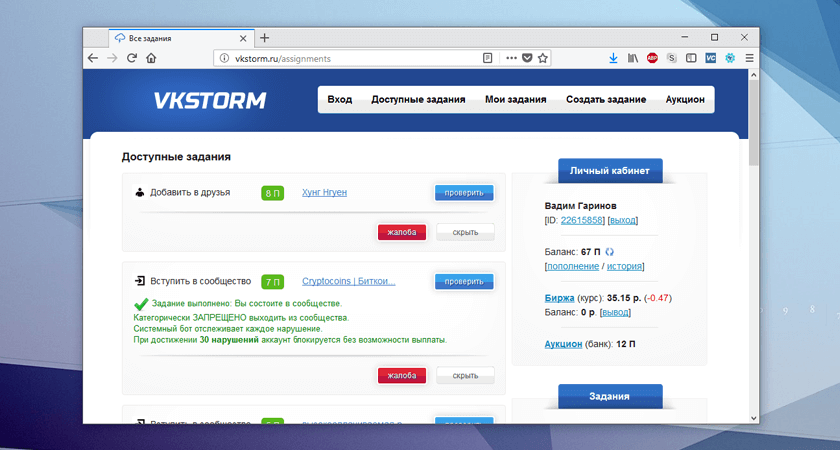Screen dimensions: 840x450
Task: Open the downloads arrow icon
Action: 613,58
